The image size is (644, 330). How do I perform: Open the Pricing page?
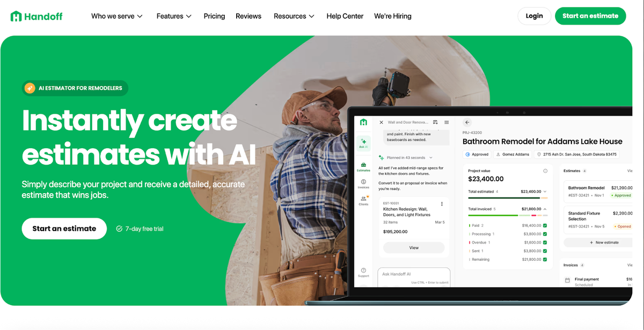click(x=214, y=16)
